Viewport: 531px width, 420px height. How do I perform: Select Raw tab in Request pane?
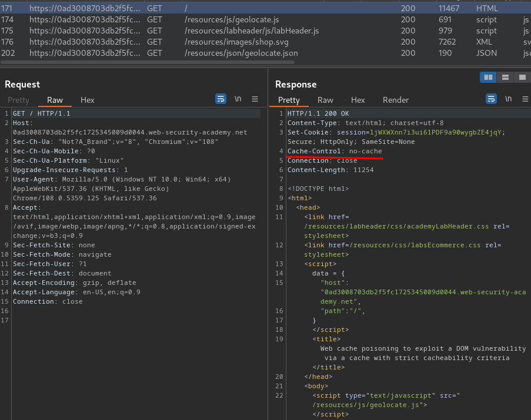[55, 100]
